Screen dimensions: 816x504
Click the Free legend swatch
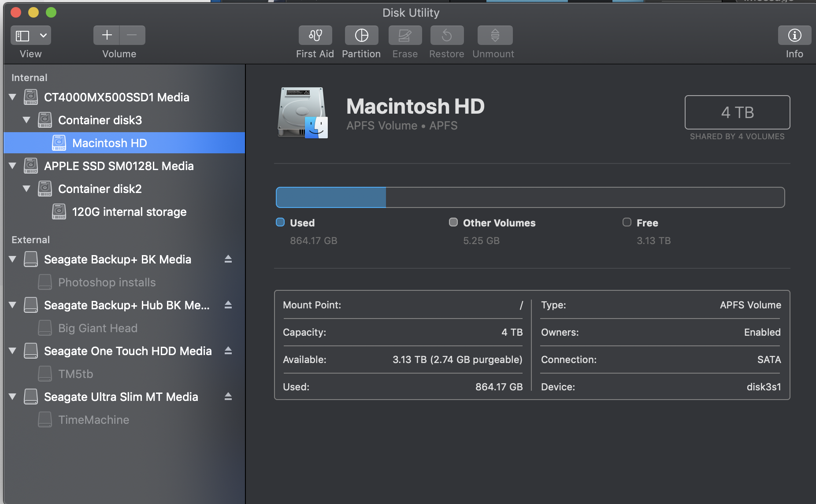coord(627,222)
